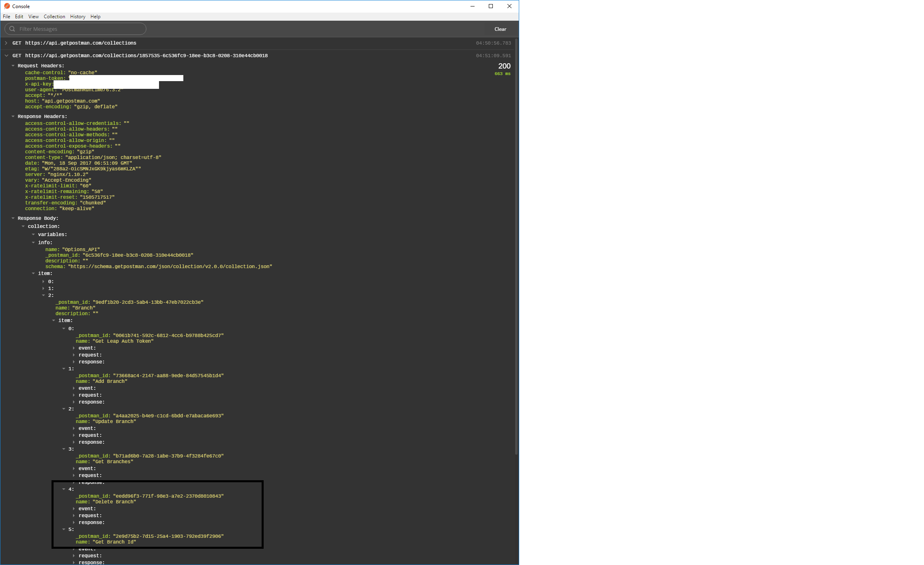Collapse the variables node in the collection
924x565 pixels.
(33, 234)
